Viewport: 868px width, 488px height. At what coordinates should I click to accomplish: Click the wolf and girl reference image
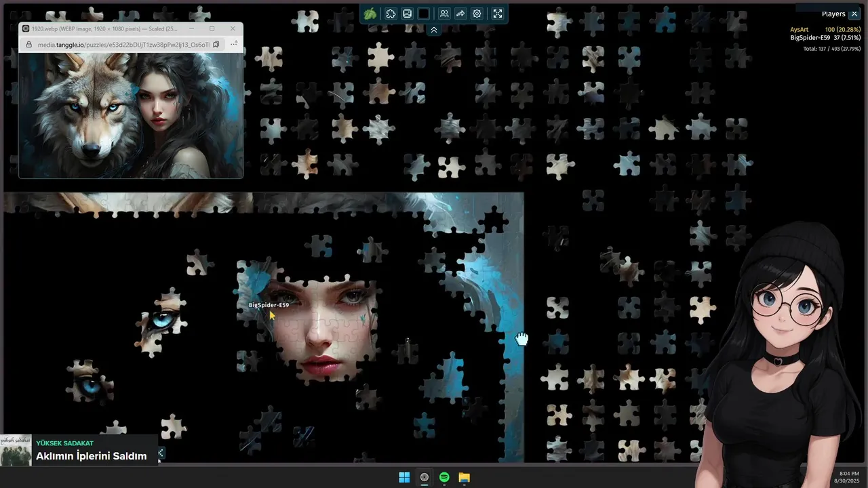[131, 115]
